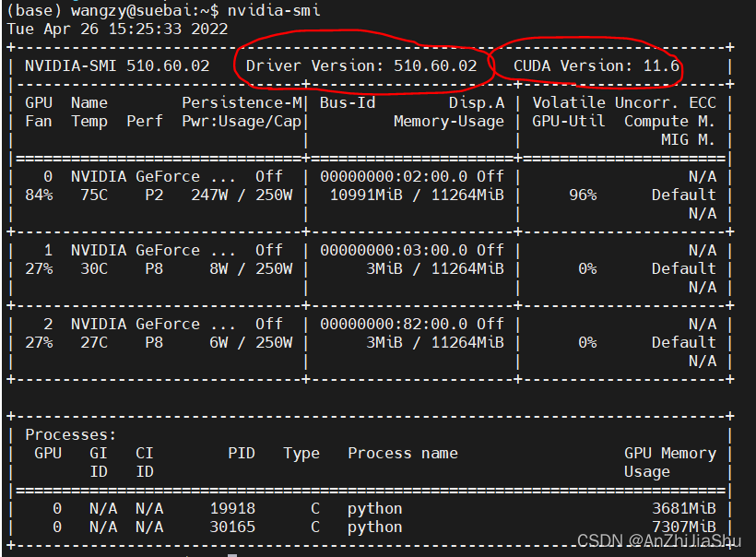756x557 pixels.
Task: Select the python name for PID 30165
Action: tap(375, 528)
